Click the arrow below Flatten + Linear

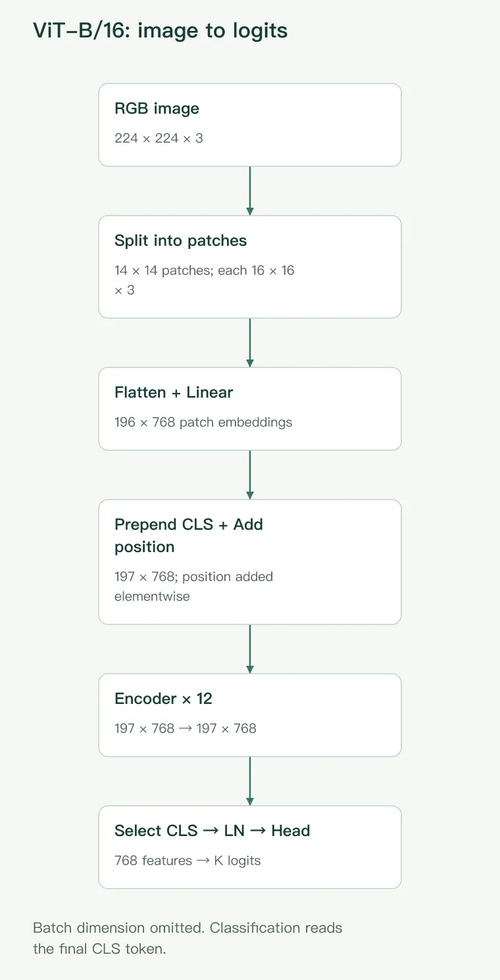[250, 475]
